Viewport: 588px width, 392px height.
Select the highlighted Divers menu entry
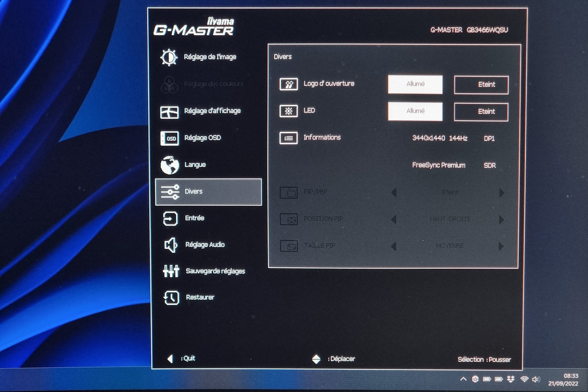pyautogui.click(x=208, y=192)
